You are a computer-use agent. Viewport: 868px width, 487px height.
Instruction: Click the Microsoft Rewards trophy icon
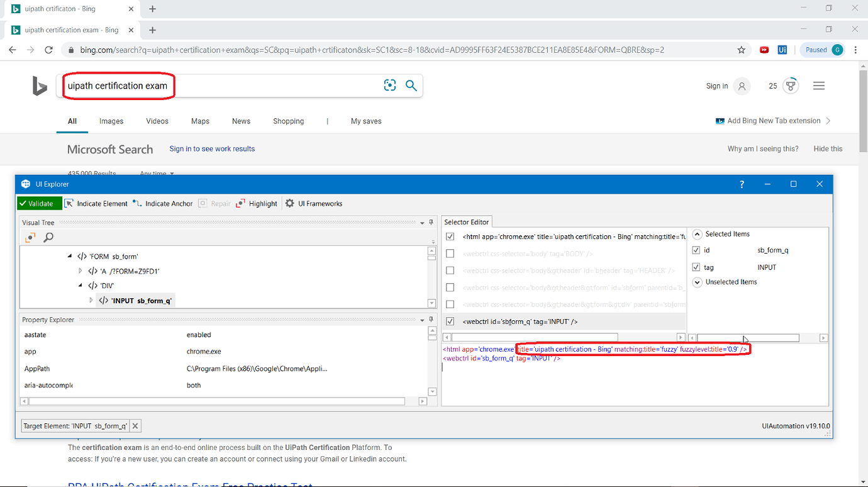pos(791,84)
